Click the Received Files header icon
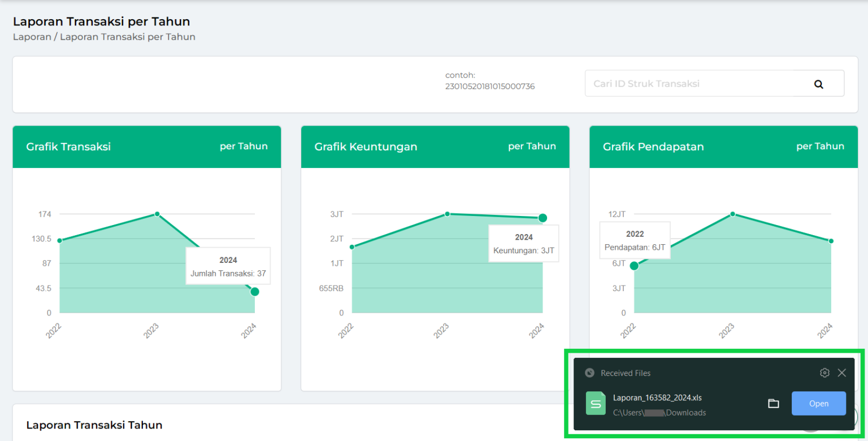Screen dimensions: 868x441 click(589, 373)
